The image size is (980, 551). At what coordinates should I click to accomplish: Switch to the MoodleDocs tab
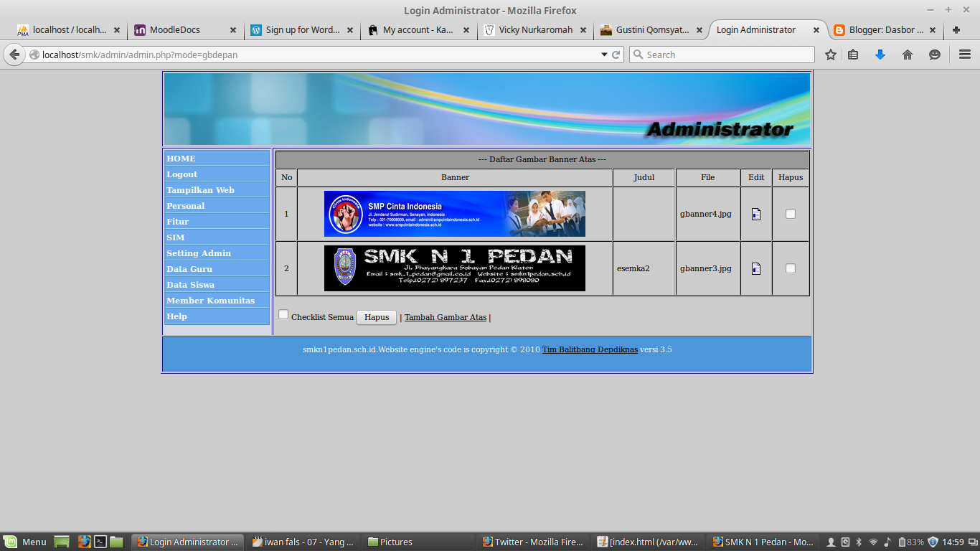(185, 30)
